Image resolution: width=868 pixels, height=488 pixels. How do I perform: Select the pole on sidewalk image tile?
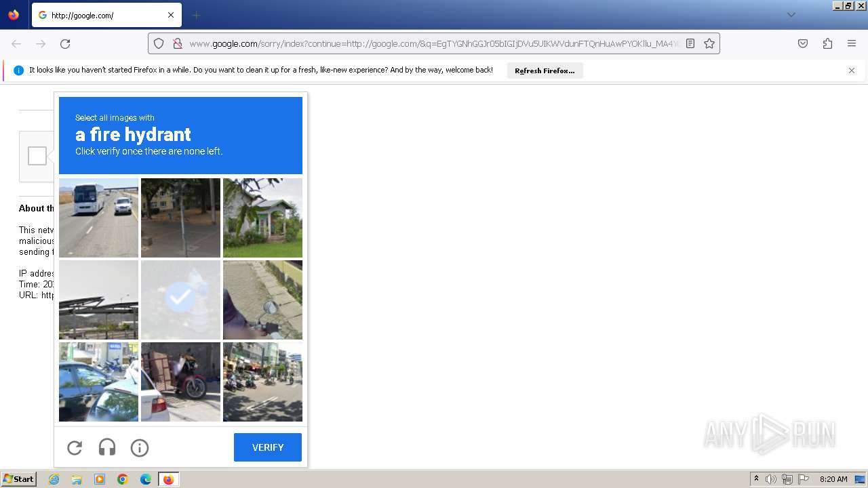180,218
